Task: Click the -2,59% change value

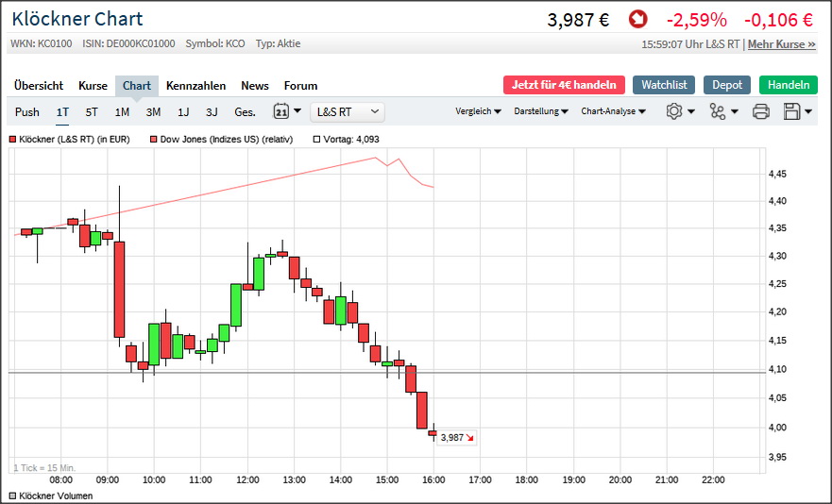Action: point(697,20)
